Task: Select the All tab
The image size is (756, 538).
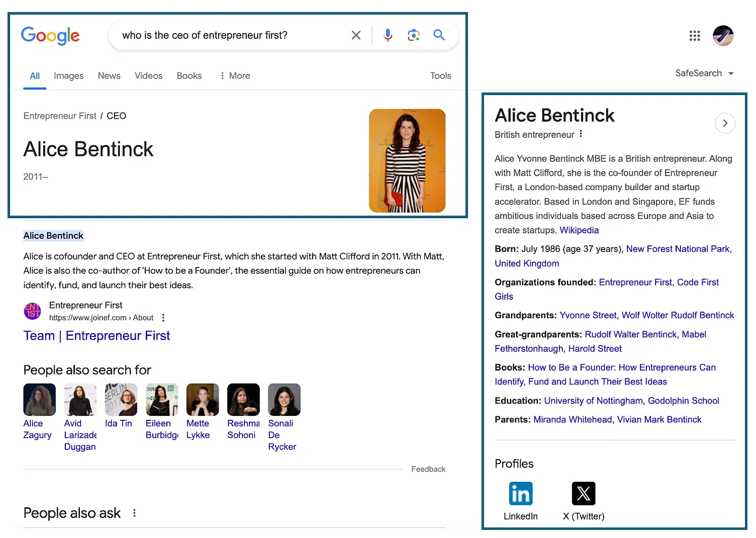Action: pos(35,76)
